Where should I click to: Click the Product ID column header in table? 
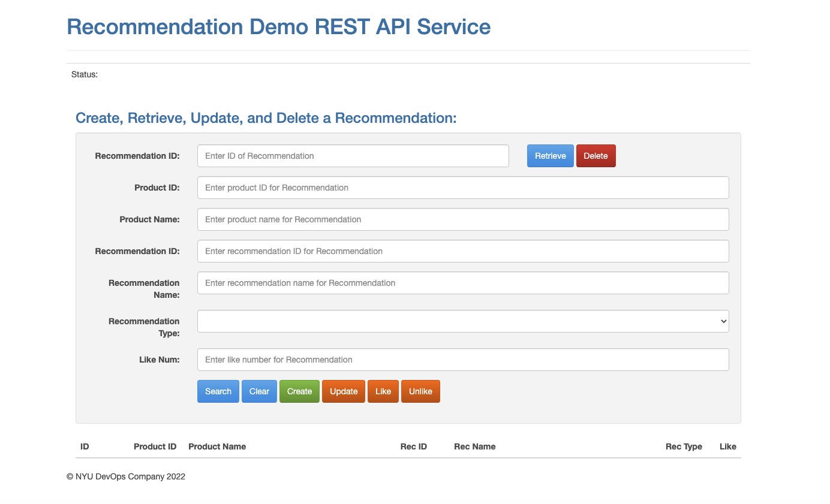155,446
